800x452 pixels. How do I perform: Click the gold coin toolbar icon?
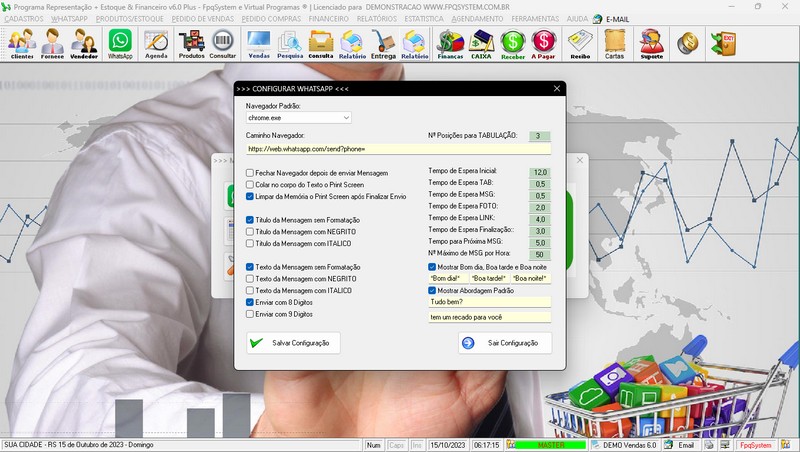pyautogui.click(x=687, y=43)
